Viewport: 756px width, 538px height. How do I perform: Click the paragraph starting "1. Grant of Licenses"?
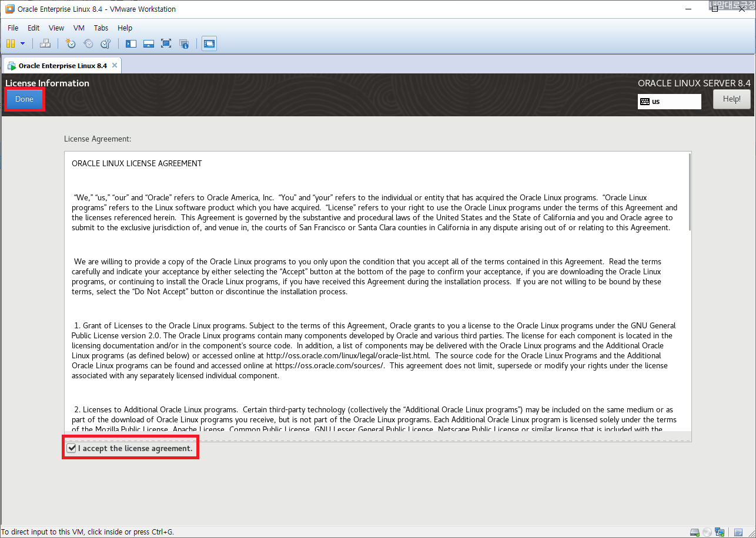pos(374,351)
